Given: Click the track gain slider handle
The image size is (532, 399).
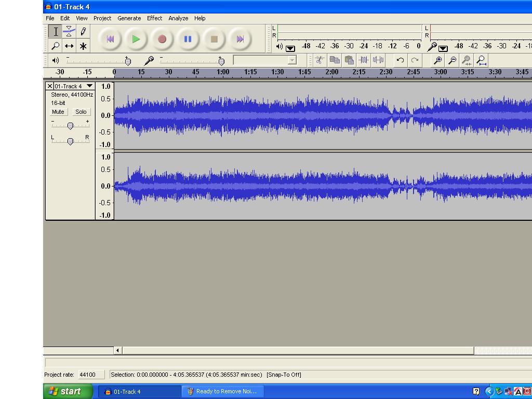Looking at the screenshot, I should pos(70,126).
